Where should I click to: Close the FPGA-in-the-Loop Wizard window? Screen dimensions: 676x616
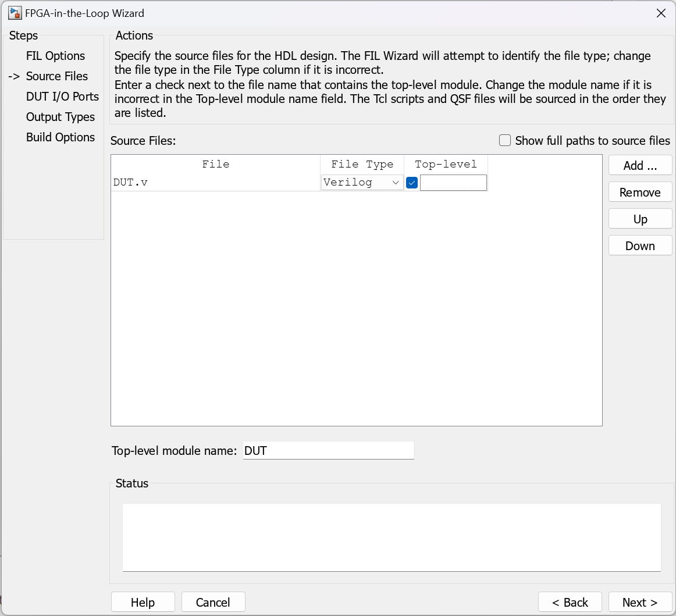[661, 13]
